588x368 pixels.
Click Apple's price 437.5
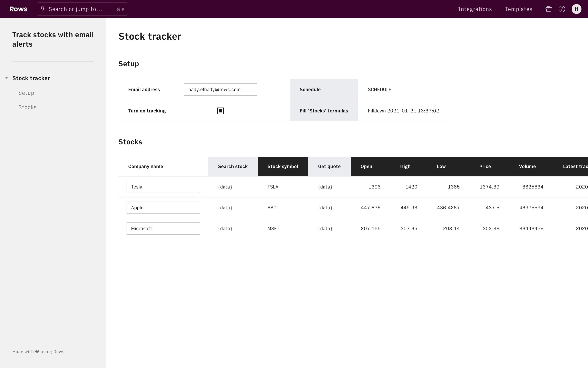pyautogui.click(x=492, y=208)
